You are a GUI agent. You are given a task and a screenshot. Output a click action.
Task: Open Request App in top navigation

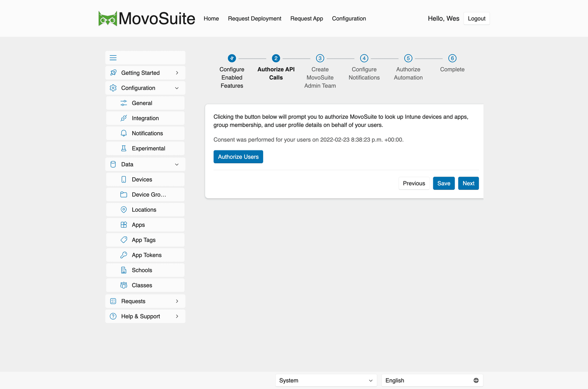tap(306, 18)
